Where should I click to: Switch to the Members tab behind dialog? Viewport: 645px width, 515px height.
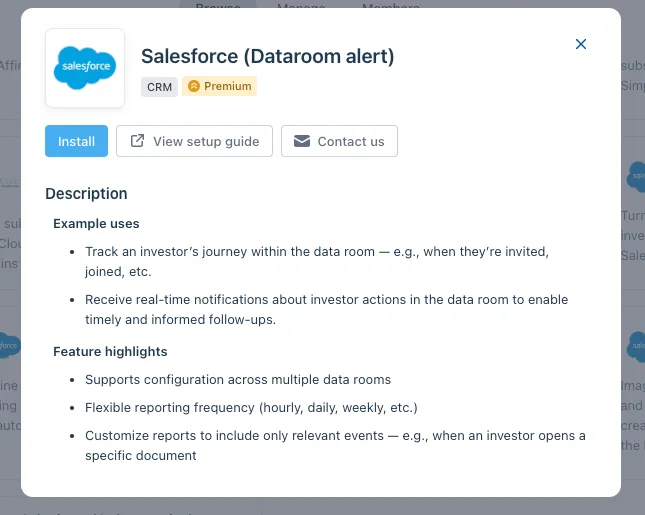(391, 5)
